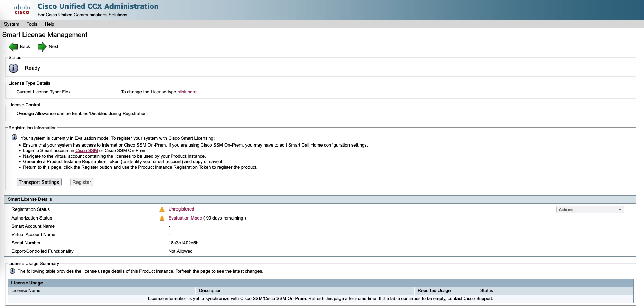Click the Registration Information info icon
Viewport: 644px width, 308px height.
point(14,138)
